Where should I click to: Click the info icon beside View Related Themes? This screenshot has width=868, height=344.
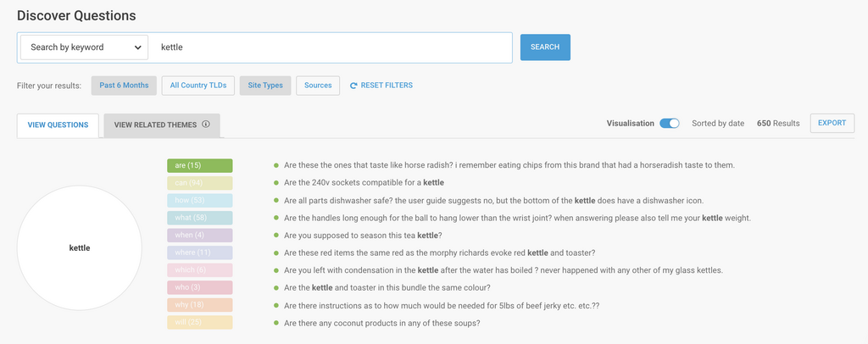(206, 125)
